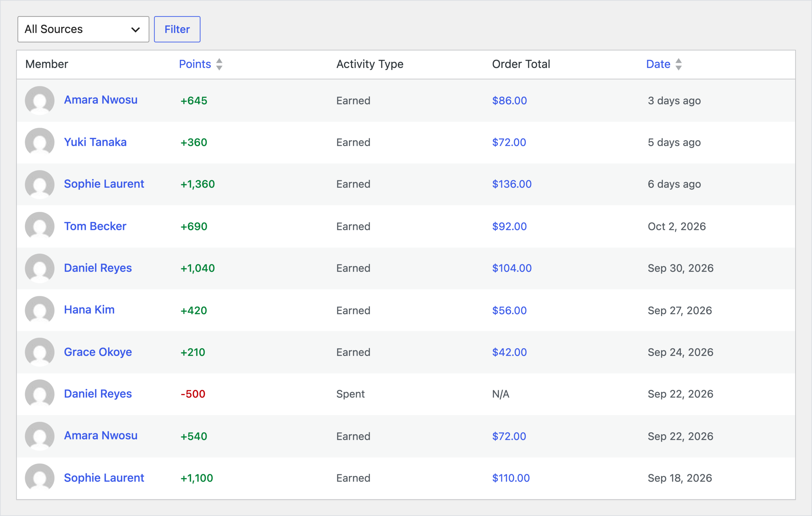Screen dimensions: 812x516
Task: Click the Spent activity type cell
Action: (350, 394)
